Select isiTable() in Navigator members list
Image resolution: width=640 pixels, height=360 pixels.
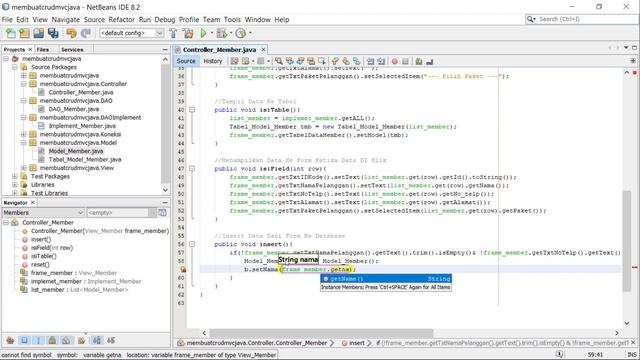[x=44, y=256]
